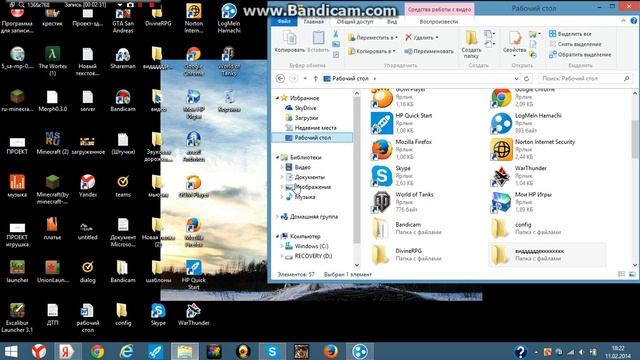Click The Vortex (1) desktop icon
Screen dimensions: 640x360
click(x=52, y=61)
